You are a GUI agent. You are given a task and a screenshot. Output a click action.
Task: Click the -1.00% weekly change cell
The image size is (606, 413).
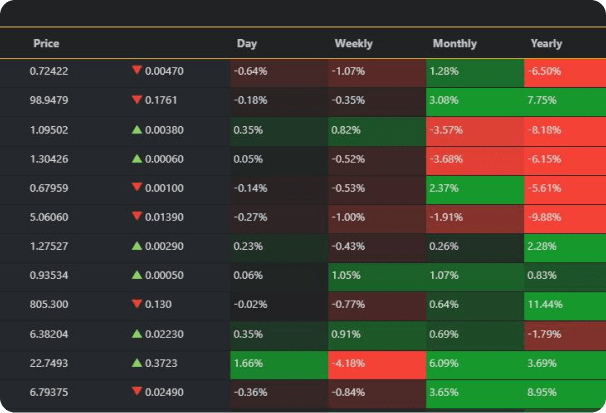point(377,219)
